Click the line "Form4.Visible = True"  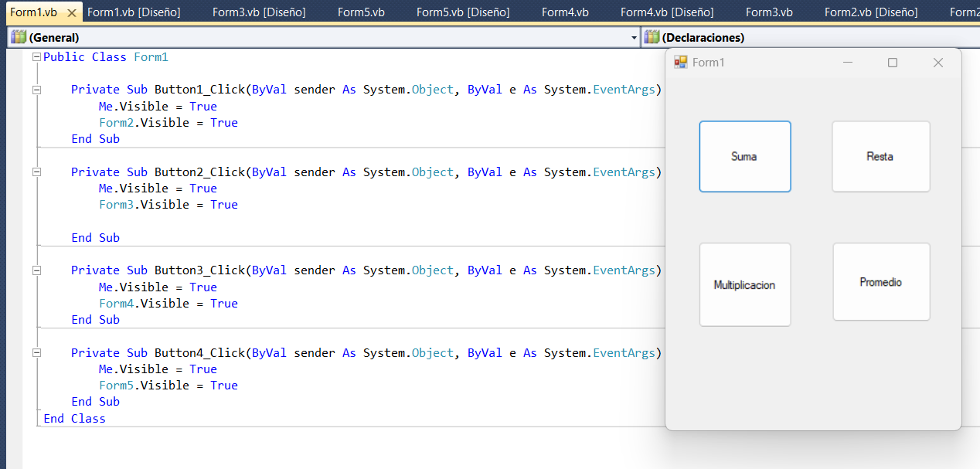(x=168, y=304)
